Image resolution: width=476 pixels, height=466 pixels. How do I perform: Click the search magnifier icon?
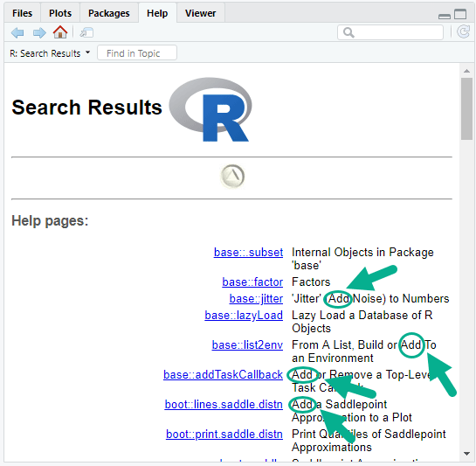(x=348, y=32)
